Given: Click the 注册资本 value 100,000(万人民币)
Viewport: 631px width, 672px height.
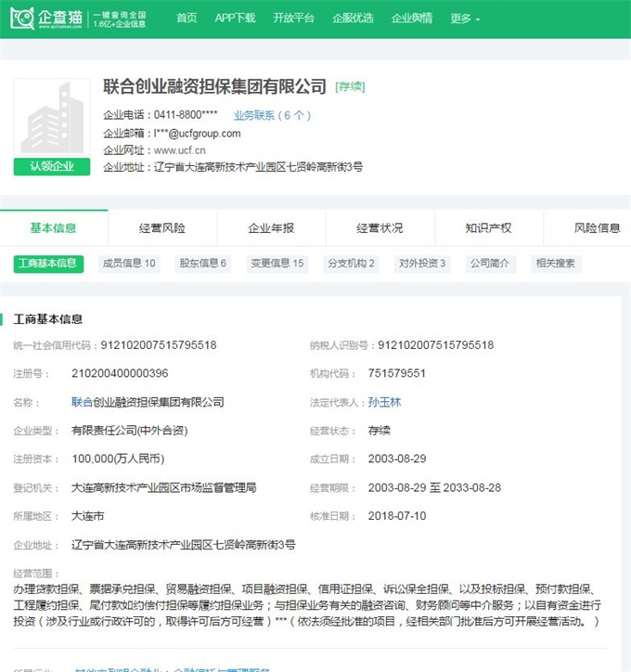Looking at the screenshot, I should tap(118, 459).
